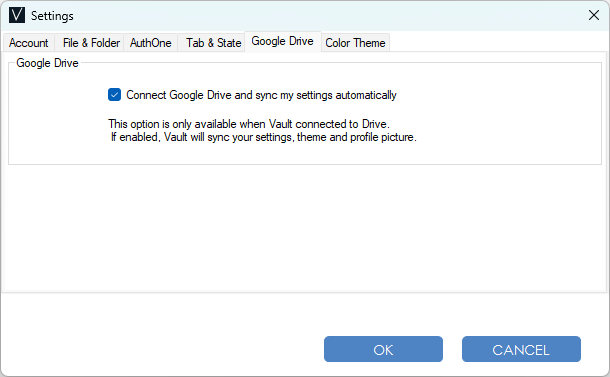
Task: Click the Google Drive group box heading
Action: click(x=47, y=63)
